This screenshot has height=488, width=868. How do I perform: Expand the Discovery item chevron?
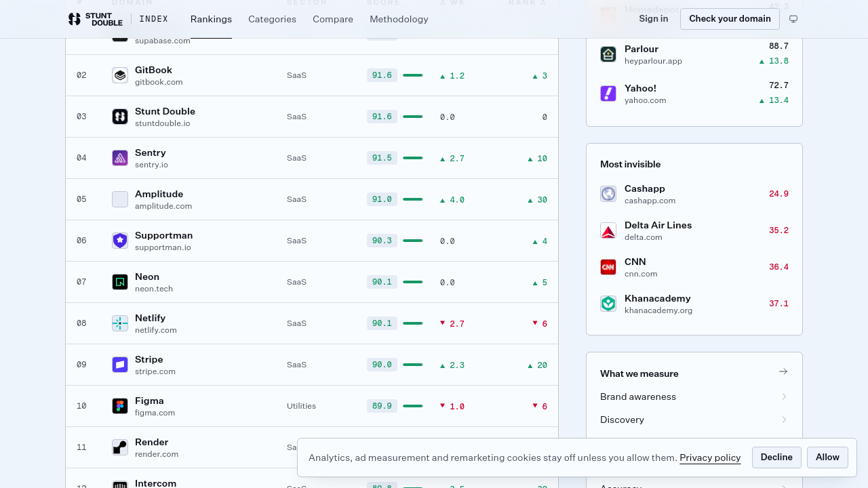pos(784,420)
